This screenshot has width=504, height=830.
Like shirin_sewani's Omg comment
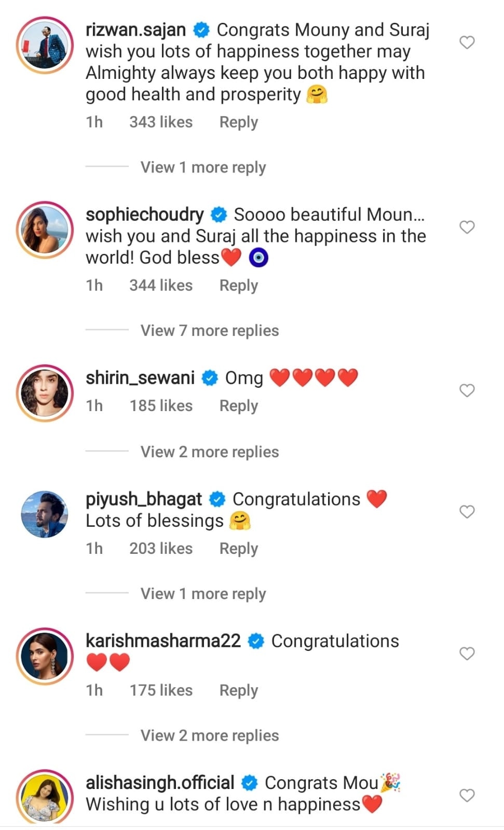[x=467, y=390]
